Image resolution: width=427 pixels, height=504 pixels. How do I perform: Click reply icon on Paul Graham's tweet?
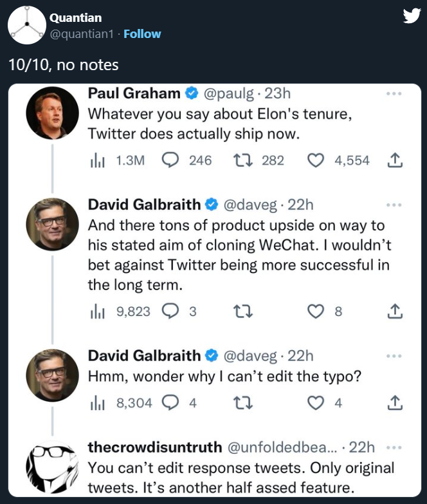pos(170,160)
